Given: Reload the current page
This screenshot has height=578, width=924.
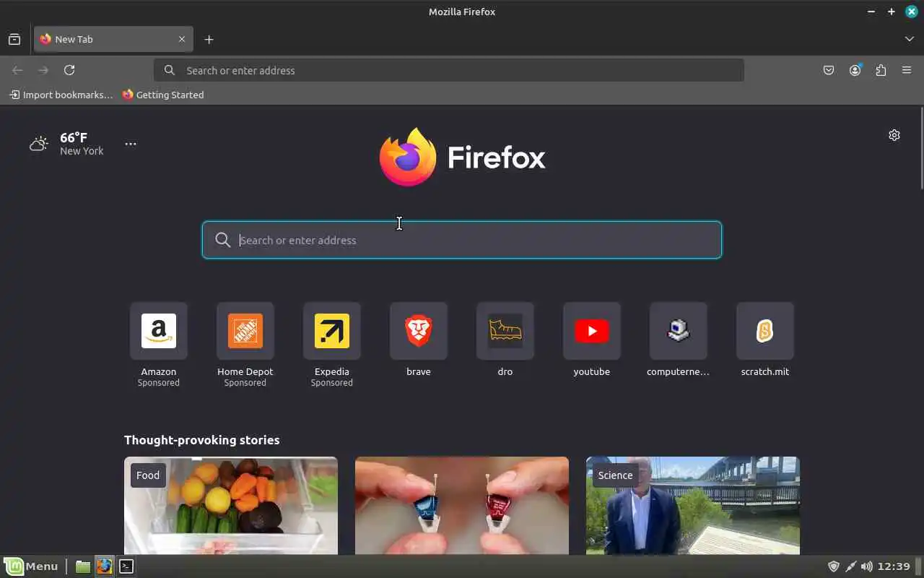Looking at the screenshot, I should pyautogui.click(x=69, y=70).
